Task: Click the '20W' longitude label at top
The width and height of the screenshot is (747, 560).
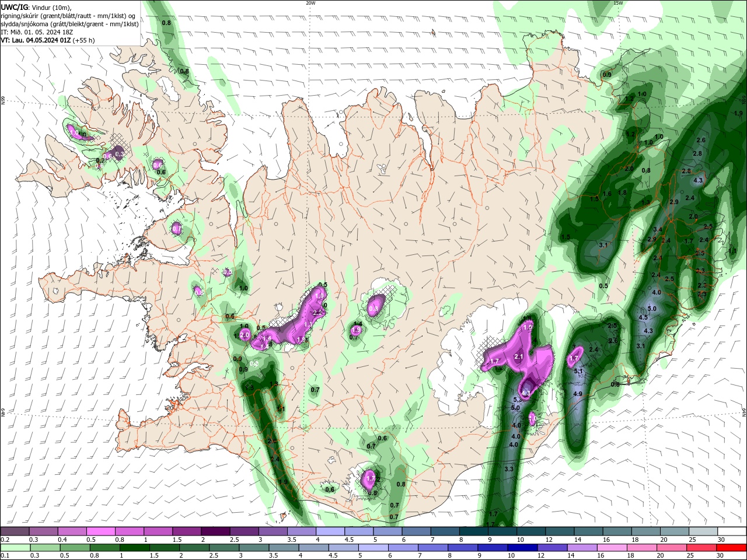Action: (x=310, y=3)
